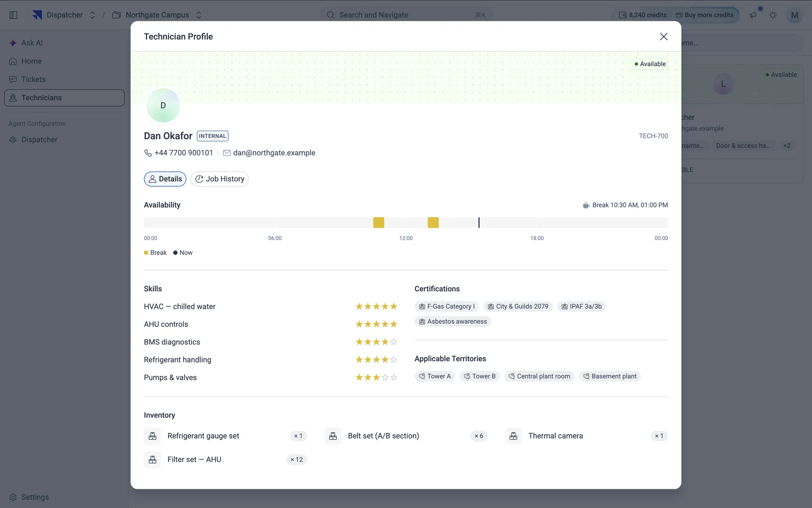Screen dimensions: 812x508
Task: Toggle the sidebar panel icon
Action: 13,15
